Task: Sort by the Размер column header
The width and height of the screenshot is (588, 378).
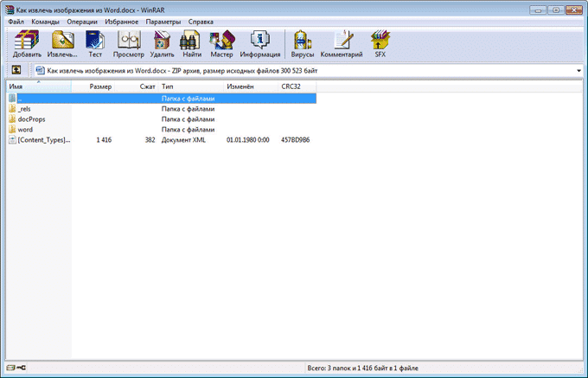Action: point(93,86)
